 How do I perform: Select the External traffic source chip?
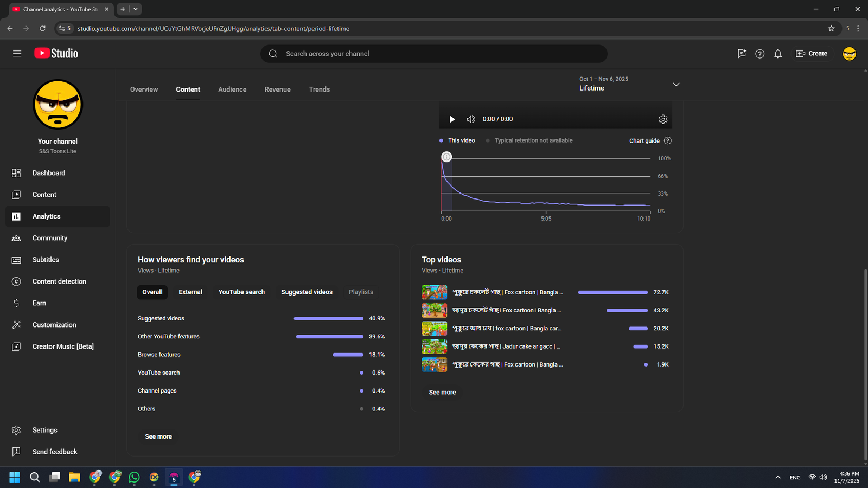point(190,292)
